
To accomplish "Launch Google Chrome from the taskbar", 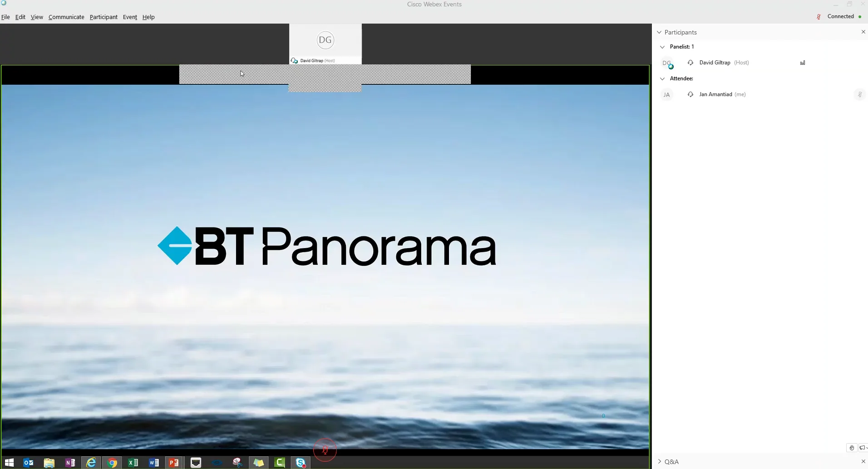I will coord(112,463).
